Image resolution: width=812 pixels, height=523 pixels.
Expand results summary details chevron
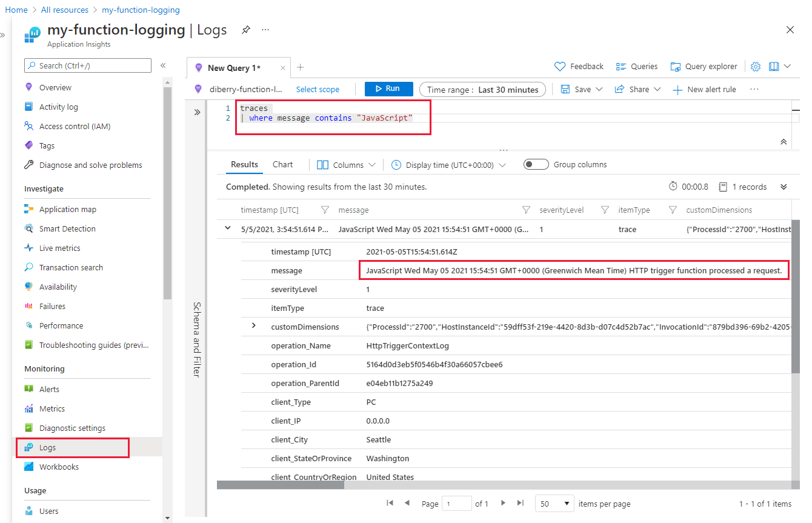tap(784, 187)
